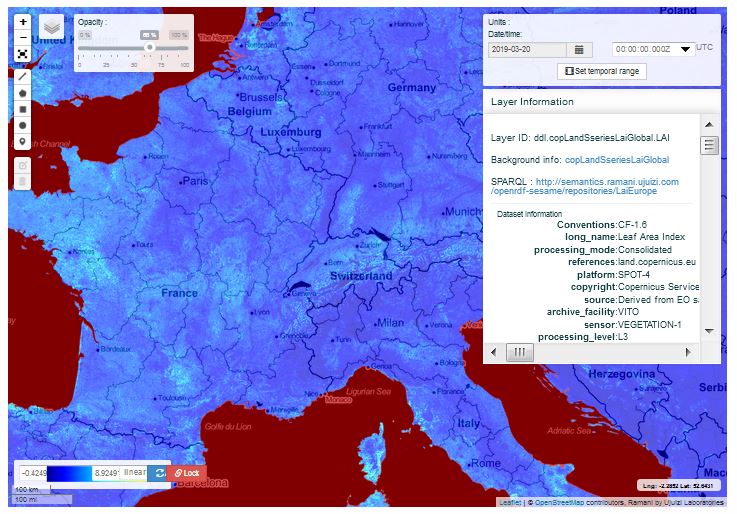Click the date input field 2019-03-20

click(527, 49)
